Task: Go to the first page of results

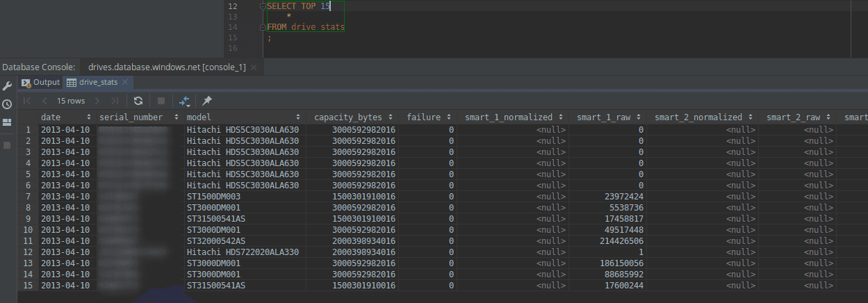Action: click(x=27, y=101)
